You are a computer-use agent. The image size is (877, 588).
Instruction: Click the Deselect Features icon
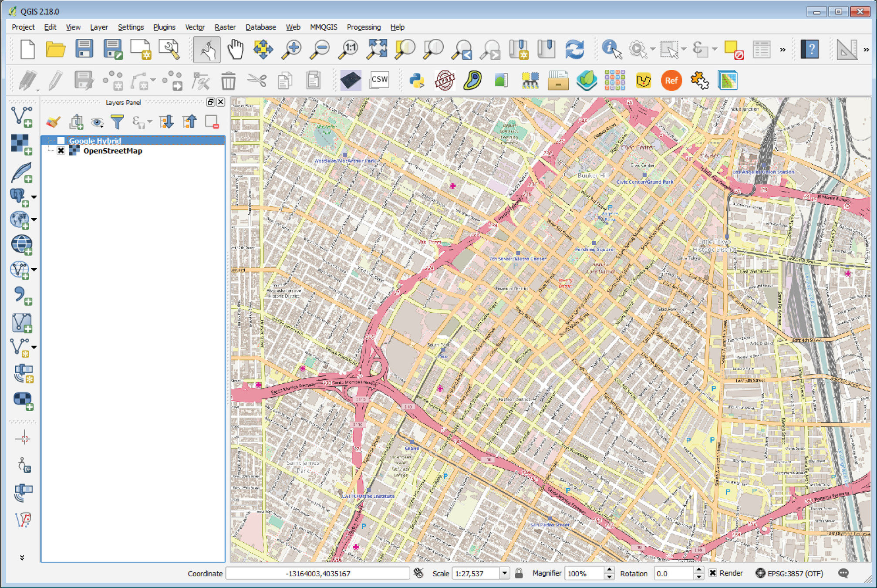733,49
